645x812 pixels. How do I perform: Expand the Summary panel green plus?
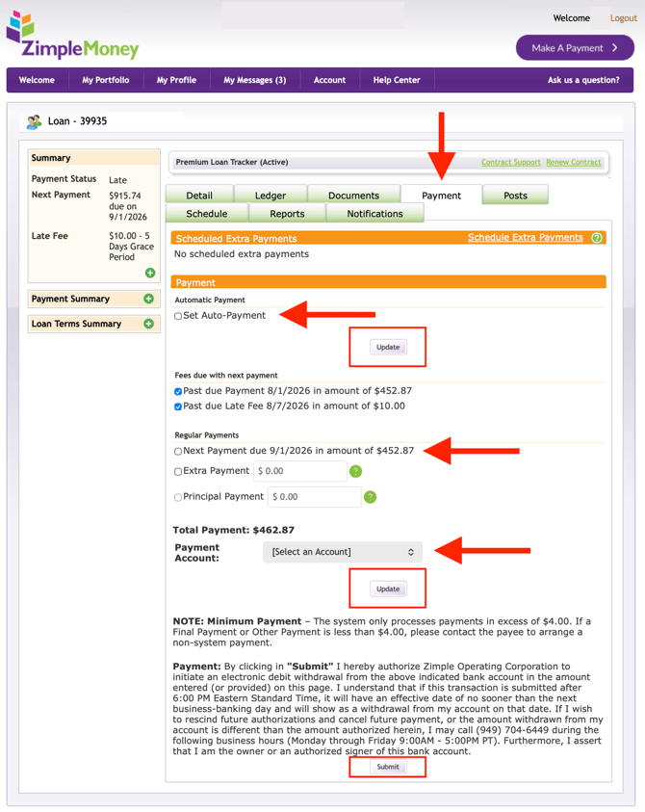(150, 273)
